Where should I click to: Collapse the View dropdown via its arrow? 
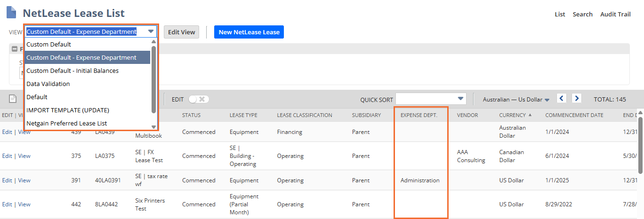[x=151, y=32]
